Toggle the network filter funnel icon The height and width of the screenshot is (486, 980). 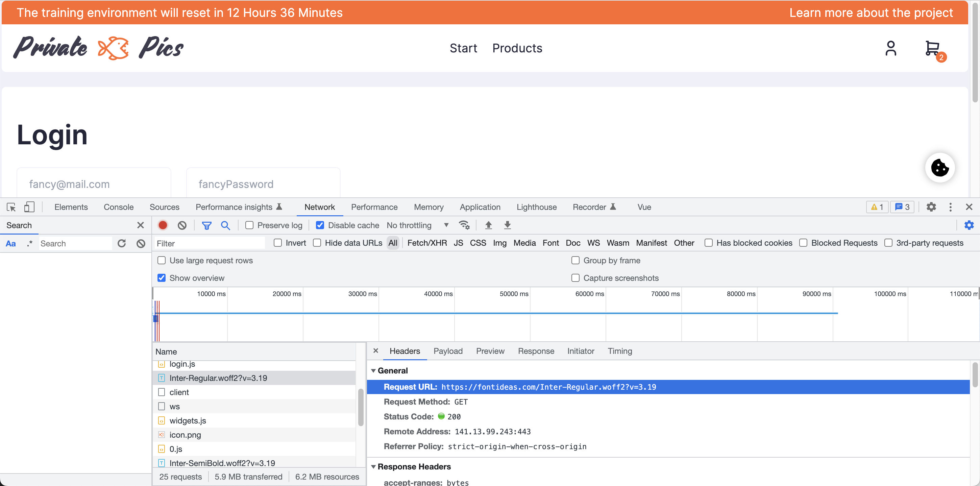click(x=206, y=225)
